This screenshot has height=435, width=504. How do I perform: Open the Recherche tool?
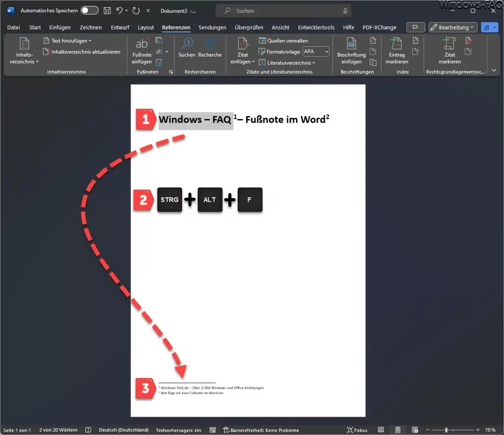point(210,47)
